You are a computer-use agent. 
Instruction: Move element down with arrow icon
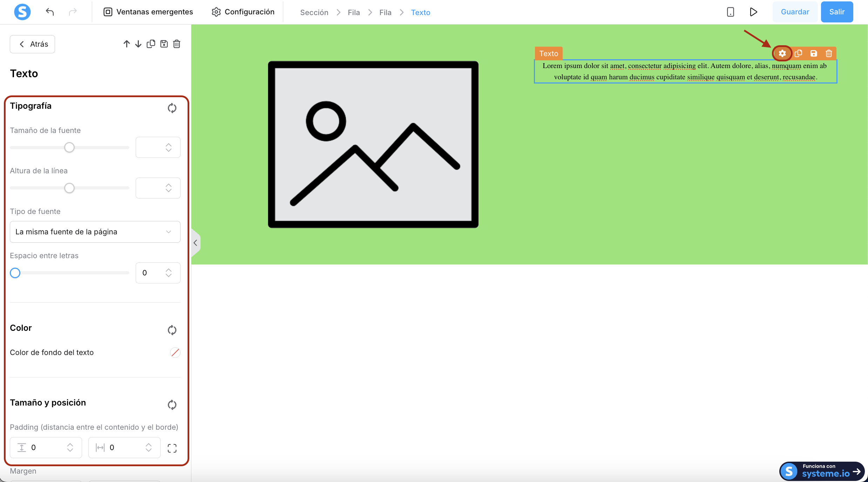click(138, 44)
